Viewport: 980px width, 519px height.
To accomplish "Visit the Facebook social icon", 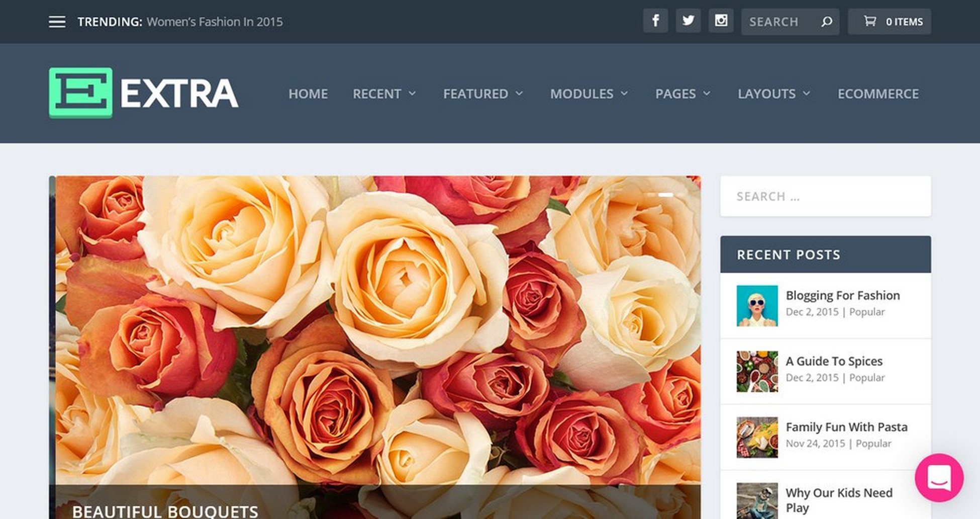I will pyautogui.click(x=655, y=21).
